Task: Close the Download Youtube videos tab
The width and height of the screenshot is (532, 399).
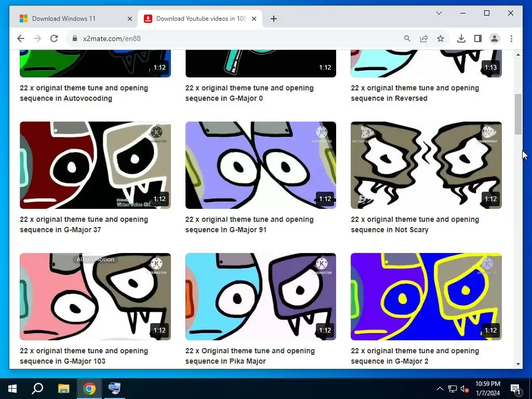Action: pos(254,19)
